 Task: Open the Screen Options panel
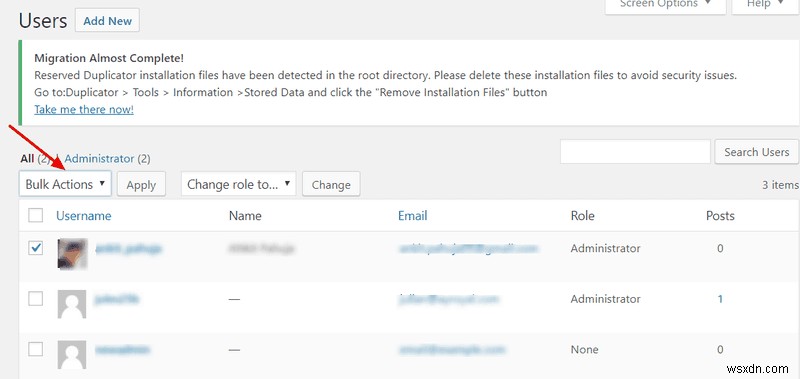665,5
